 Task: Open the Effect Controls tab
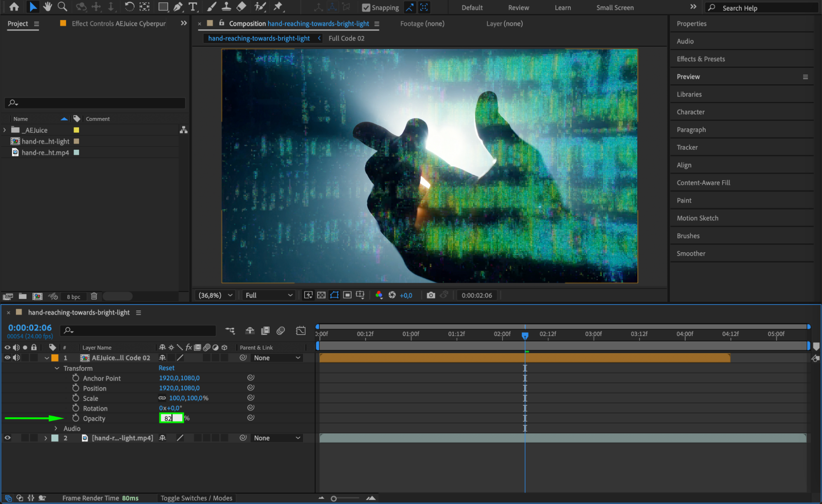tap(118, 23)
